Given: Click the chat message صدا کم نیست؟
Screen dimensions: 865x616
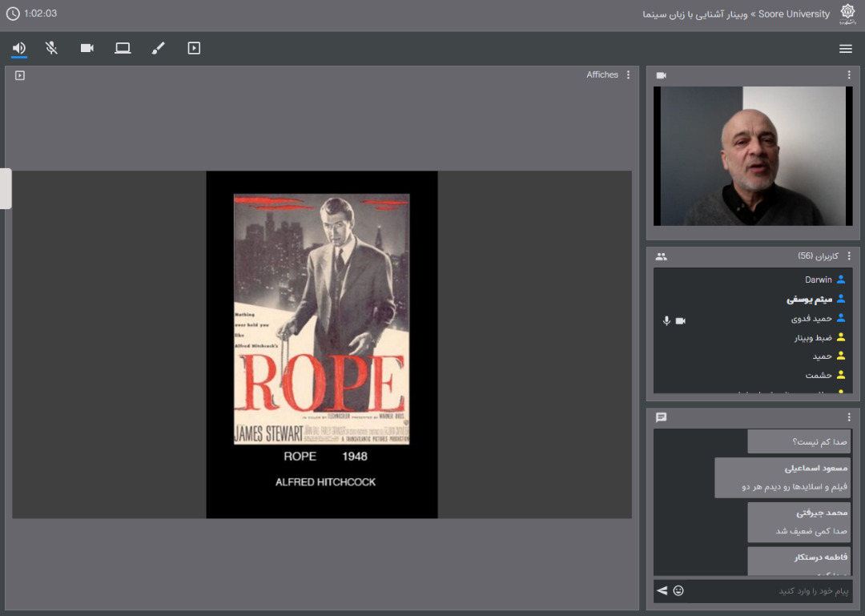Looking at the screenshot, I should (820, 441).
